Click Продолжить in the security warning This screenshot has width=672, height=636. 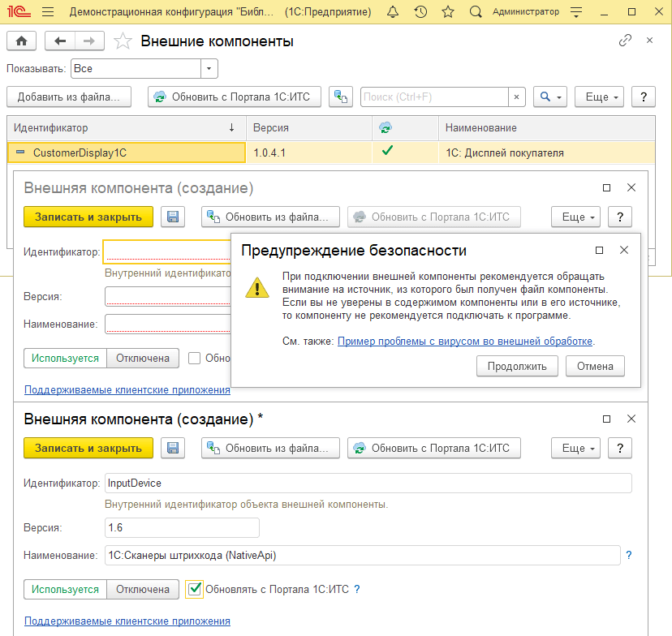pos(517,366)
